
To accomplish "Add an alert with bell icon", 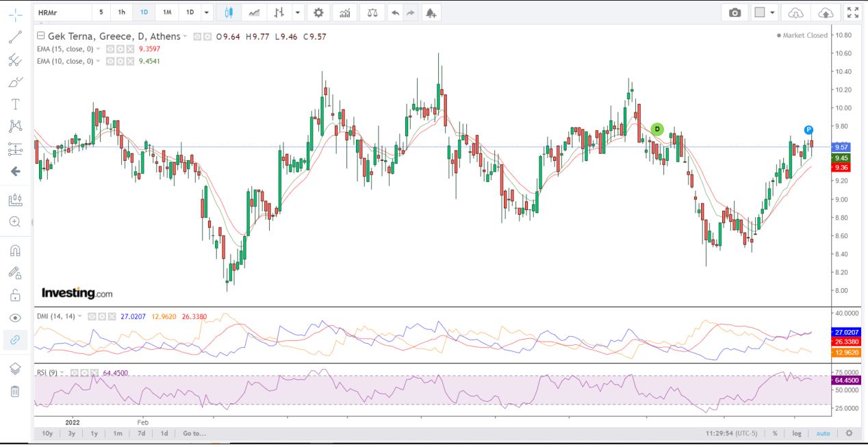I will (430, 12).
